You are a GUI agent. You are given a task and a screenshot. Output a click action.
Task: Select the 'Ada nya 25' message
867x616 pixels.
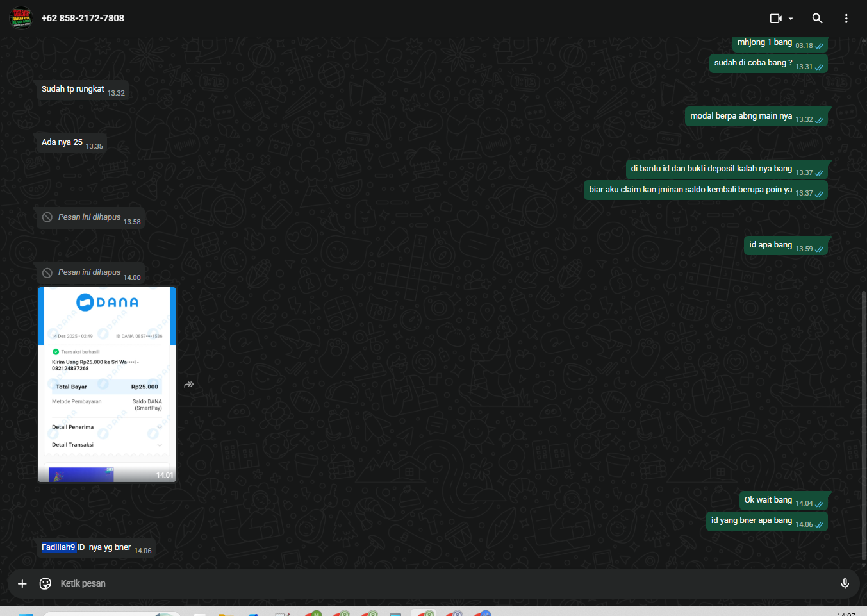pyautogui.click(x=72, y=144)
